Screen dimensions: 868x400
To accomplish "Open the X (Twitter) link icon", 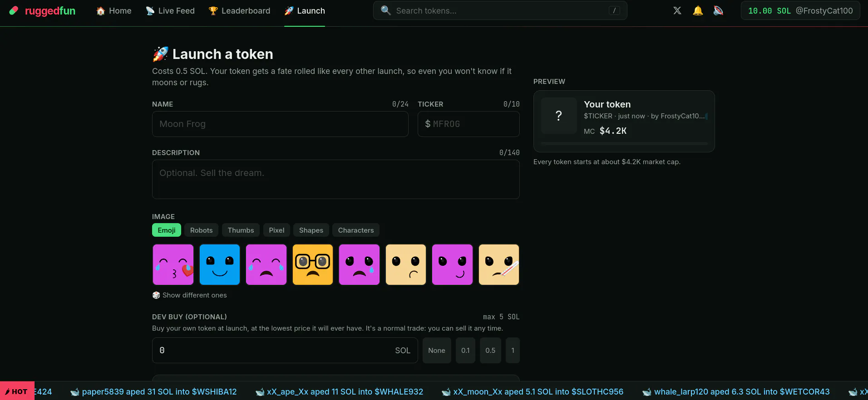I will pos(677,10).
